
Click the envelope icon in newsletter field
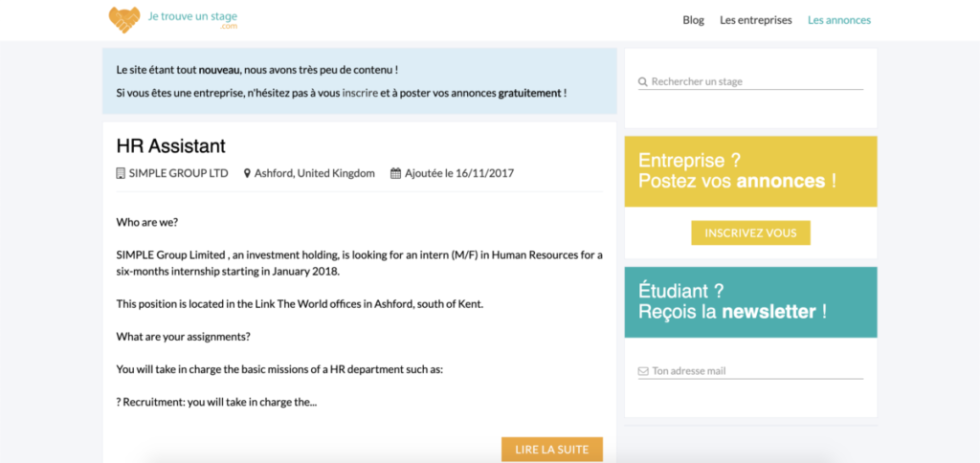coord(643,371)
